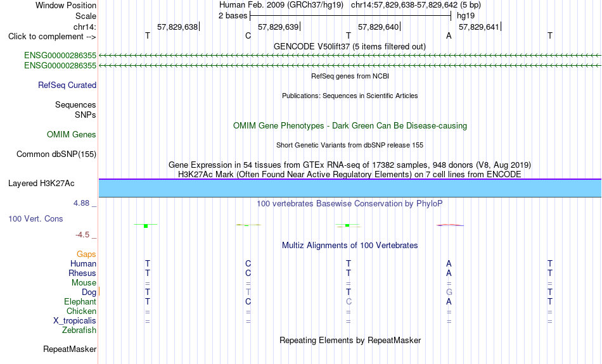Click 'Multiz Alignments of 100 Vertebrates' title
602x364 pixels.
[349, 246]
